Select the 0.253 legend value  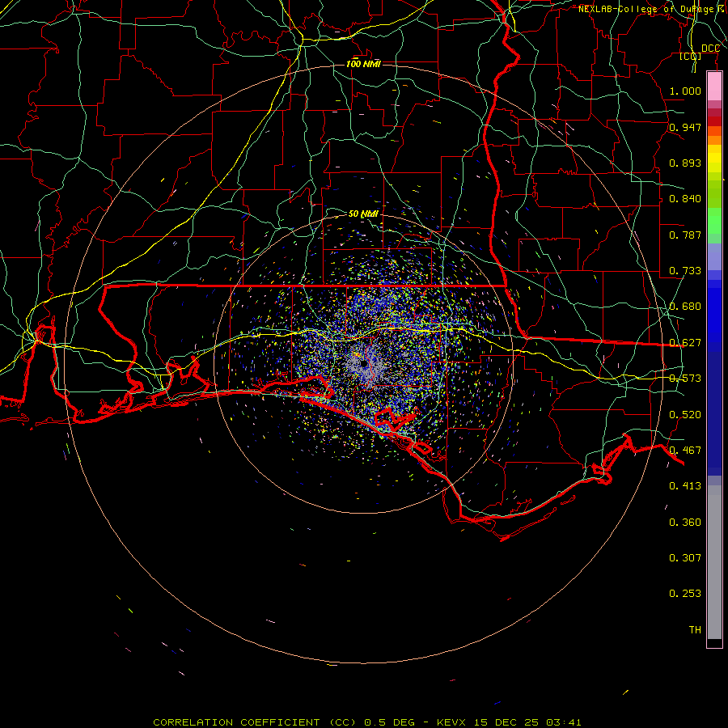point(685,594)
